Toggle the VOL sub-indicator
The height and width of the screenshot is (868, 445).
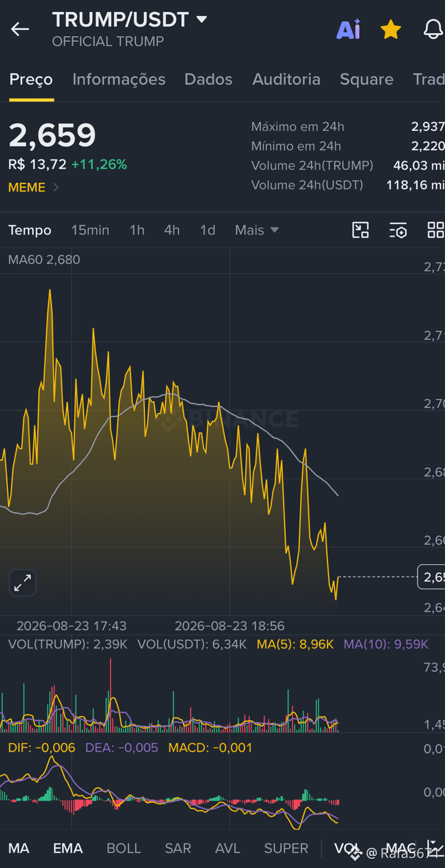pyautogui.click(x=347, y=848)
